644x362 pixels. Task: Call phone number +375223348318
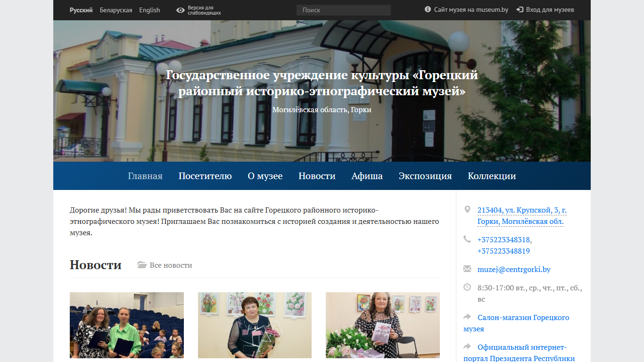pyautogui.click(x=504, y=239)
